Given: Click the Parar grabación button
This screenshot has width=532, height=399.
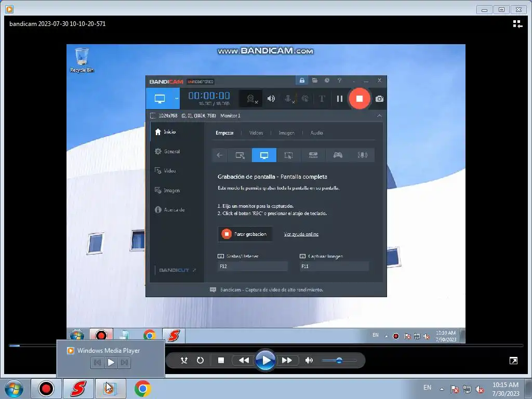Looking at the screenshot, I should click(245, 234).
